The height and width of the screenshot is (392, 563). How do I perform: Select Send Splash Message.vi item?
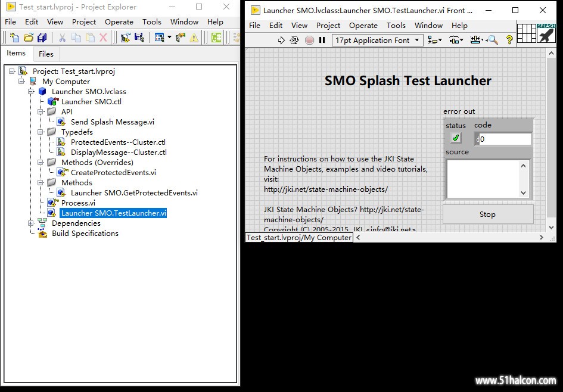pyautogui.click(x=113, y=122)
